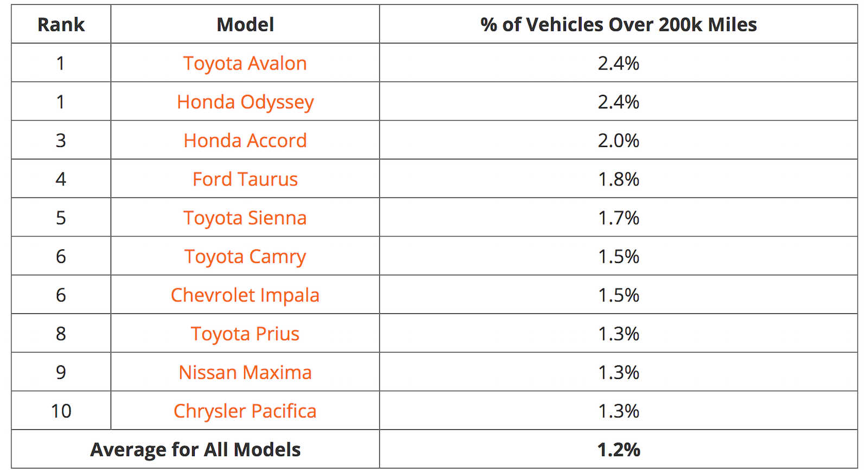Open the Toyota Avalon link

245,63
